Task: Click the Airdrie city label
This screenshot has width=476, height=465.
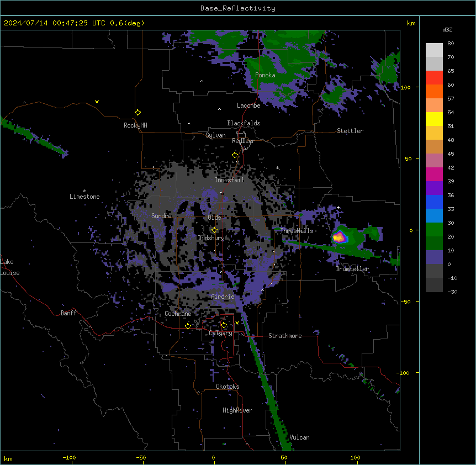Action: pos(223,297)
